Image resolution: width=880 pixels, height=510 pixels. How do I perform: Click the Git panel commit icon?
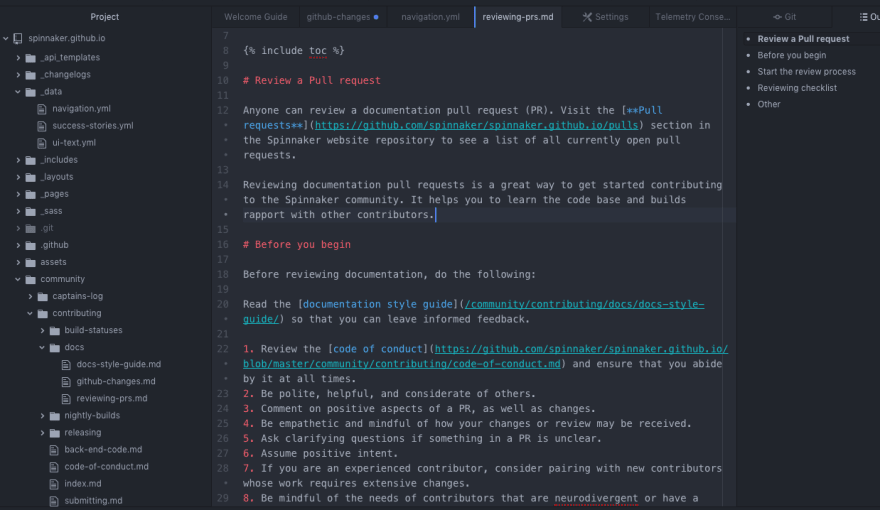tap(777, 17)
